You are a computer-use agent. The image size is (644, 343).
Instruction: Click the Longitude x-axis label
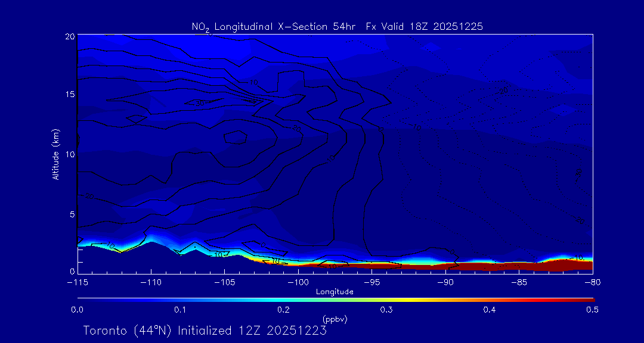click(x=335, y=292)
